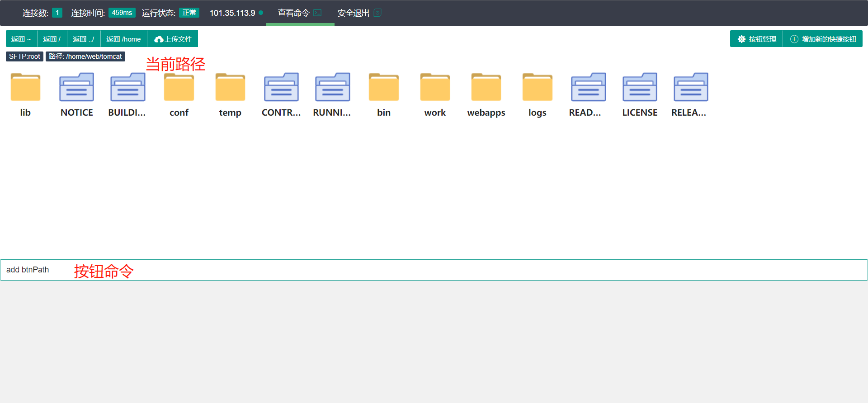Click the cloud upload icon
Viewport: 868px width, 403px height.
(159, 39)
